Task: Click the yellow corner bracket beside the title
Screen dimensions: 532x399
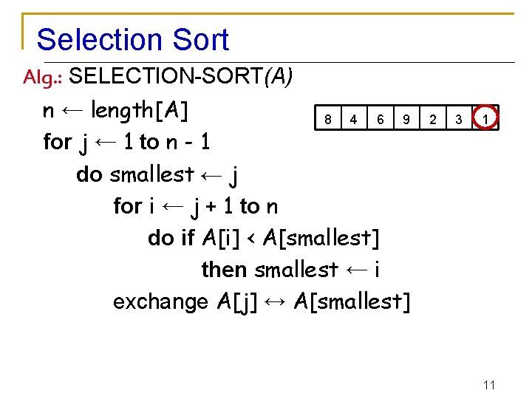Action: 26,30
